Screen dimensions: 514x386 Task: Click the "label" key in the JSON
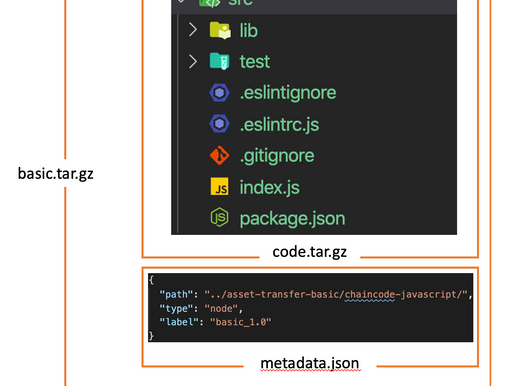(x=179, y=322)
